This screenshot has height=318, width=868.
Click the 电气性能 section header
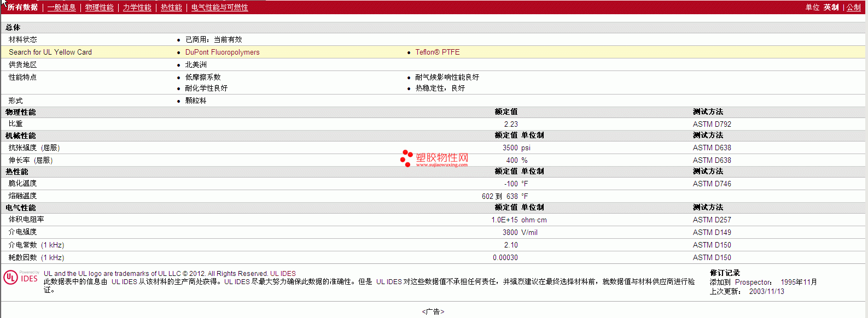pyautogui.click(x=21, y=208)
